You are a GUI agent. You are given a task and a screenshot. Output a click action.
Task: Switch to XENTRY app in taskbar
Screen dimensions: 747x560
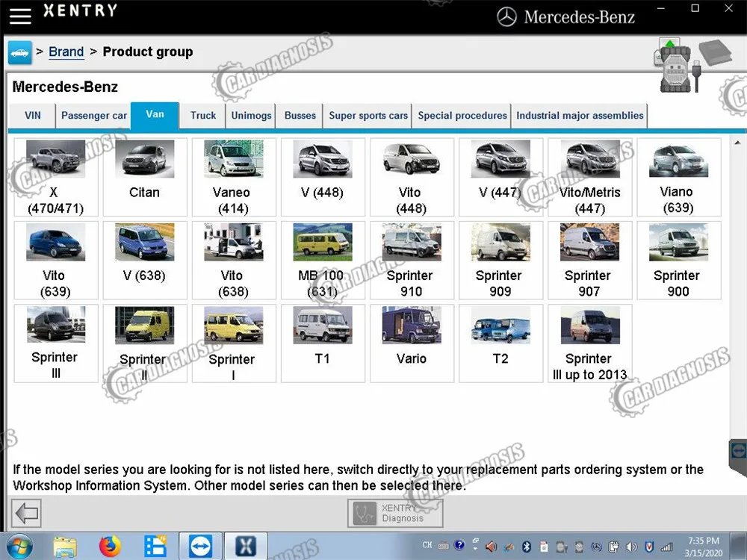245,547
